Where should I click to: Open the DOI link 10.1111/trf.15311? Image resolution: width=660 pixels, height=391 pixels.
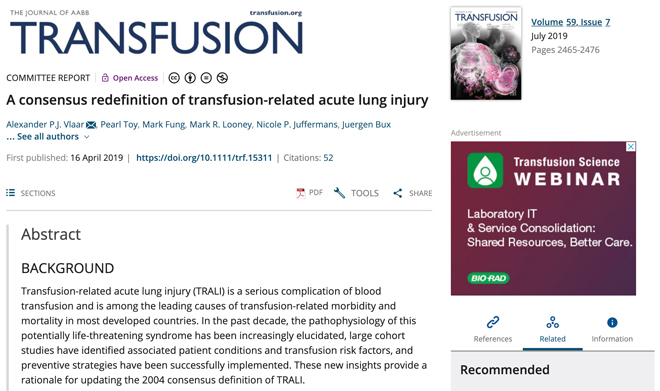(x=204, y=158)
